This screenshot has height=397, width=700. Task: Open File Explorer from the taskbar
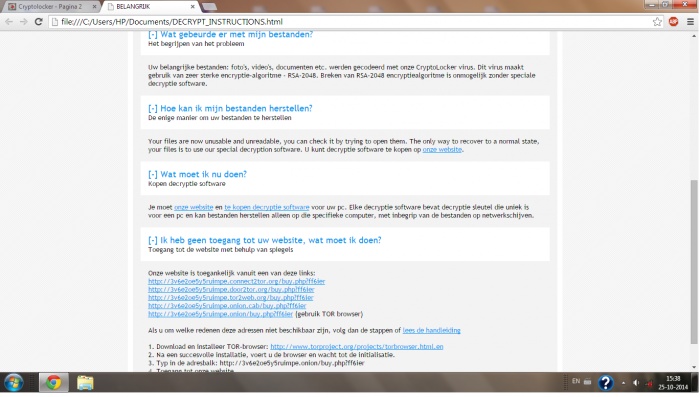coord(85,383)
